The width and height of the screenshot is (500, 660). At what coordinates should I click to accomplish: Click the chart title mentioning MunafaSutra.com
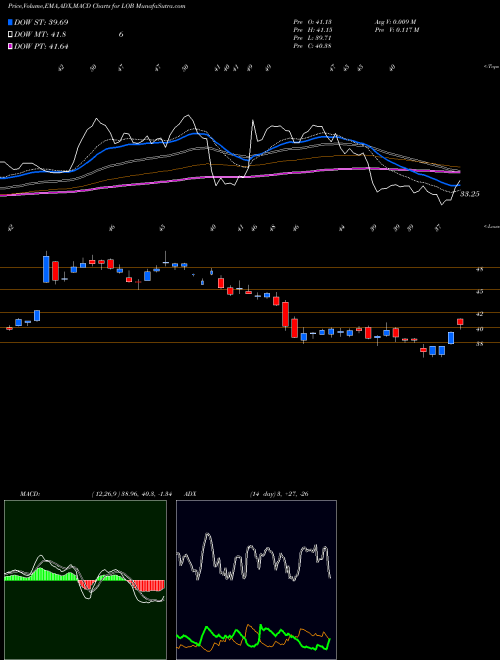96,7
